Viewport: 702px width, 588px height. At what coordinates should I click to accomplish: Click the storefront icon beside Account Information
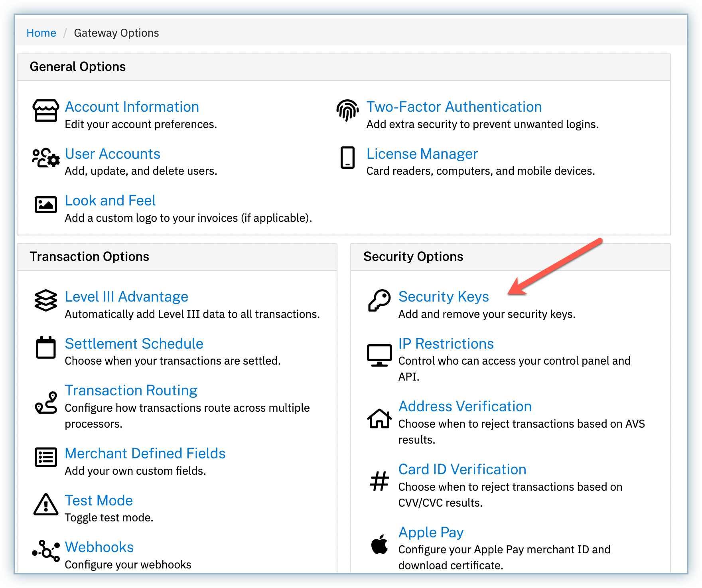coord(45,110)
